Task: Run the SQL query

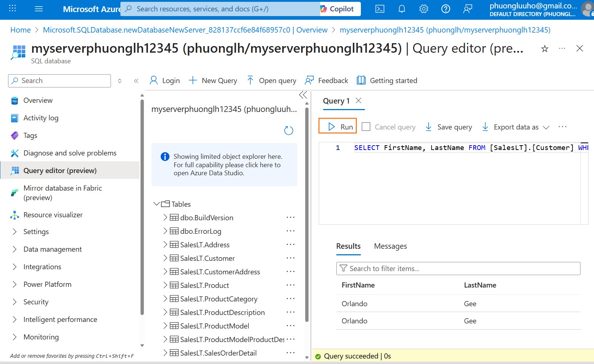Action: tap(338, 127)
